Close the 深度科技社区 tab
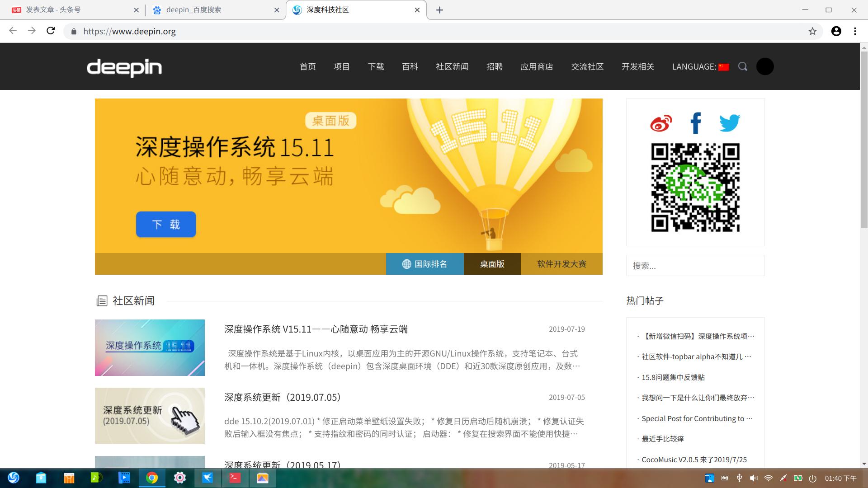Image resolution: width=868 pixels, height=488 pixels. point(417,10)
